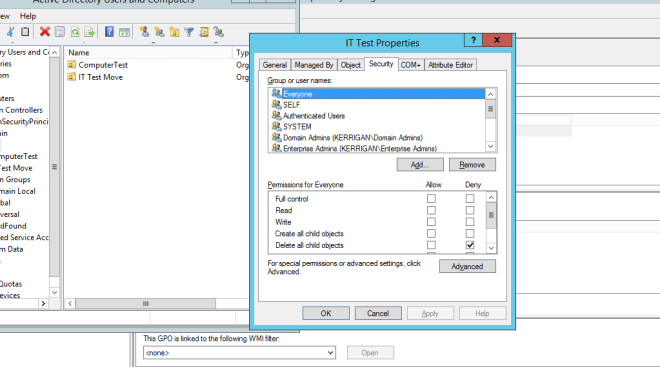This screenshot has height=367, width=660.
Task: Click the object list horizontal scroll-left arrow
Action: [70, 303]
